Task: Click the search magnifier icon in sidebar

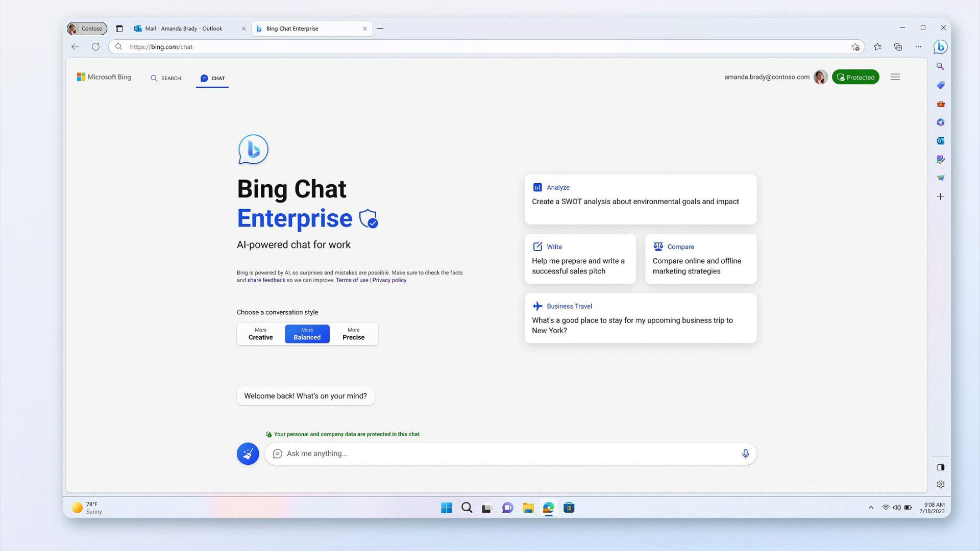Action: coord(940,66)
